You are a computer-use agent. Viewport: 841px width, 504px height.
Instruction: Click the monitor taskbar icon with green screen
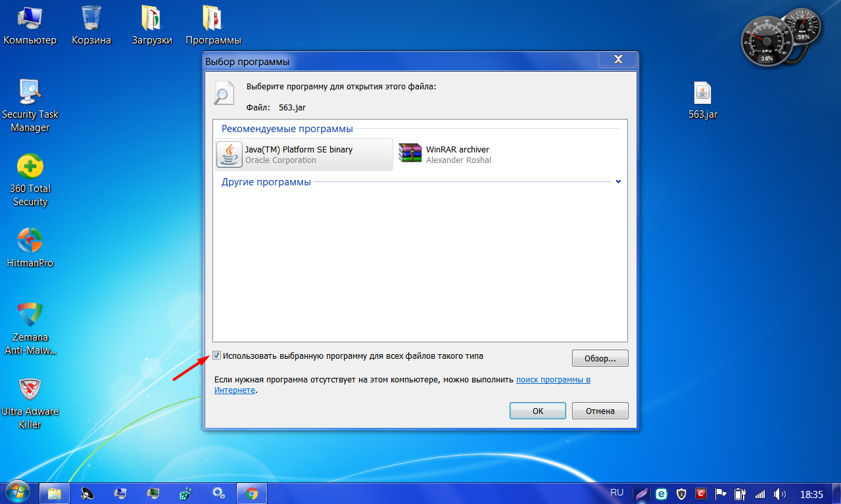click(x=153, y=493)
